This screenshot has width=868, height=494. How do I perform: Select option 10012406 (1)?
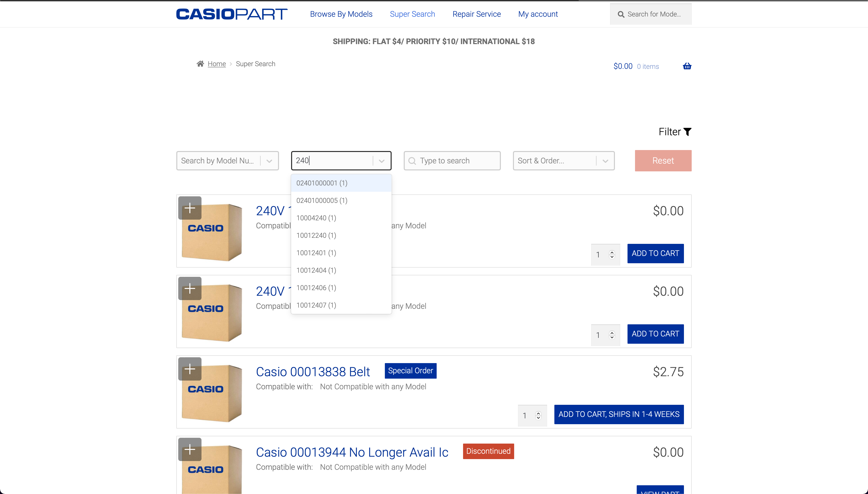point(341,288)
